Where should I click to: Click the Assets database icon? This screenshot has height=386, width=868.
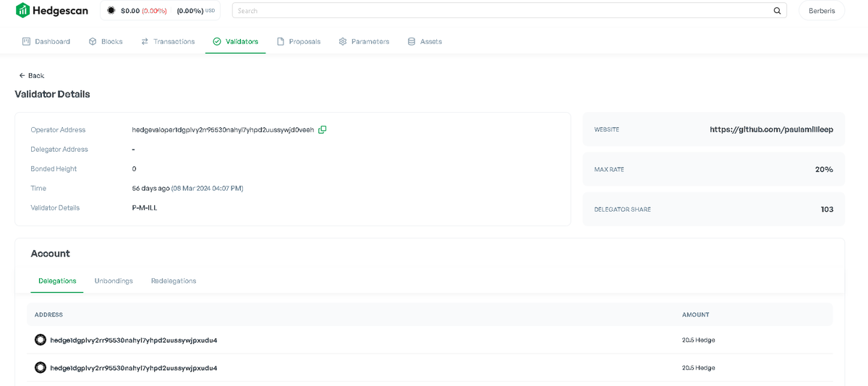click(412, 41)
